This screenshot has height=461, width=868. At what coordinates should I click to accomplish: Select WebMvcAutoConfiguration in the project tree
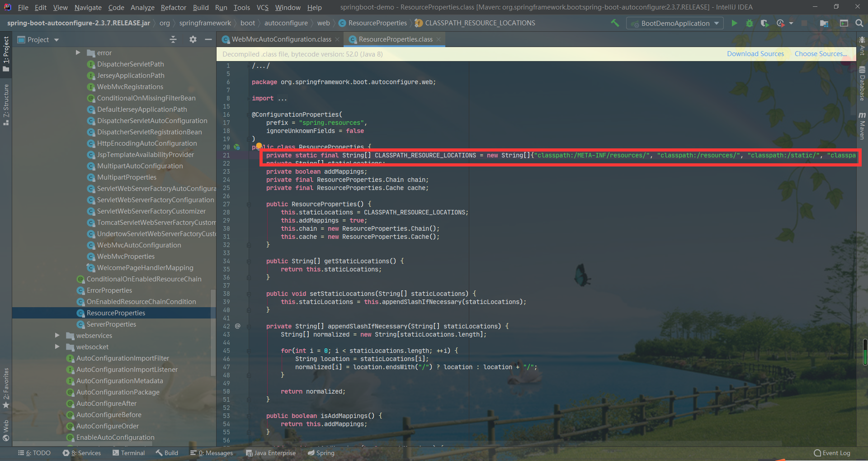[x=139, y=245]
